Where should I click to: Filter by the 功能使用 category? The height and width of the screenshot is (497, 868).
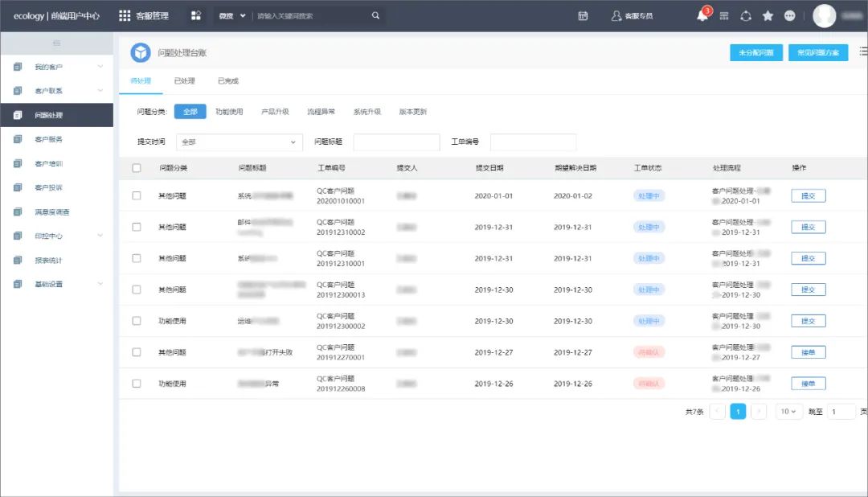pos(229,111)
